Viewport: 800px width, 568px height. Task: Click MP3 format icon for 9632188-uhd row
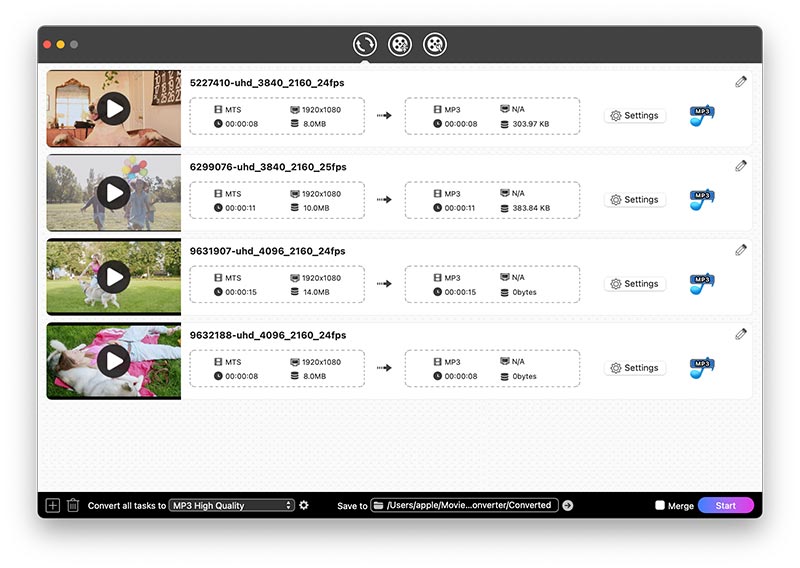pyautogui.click(x=702, y=368)
